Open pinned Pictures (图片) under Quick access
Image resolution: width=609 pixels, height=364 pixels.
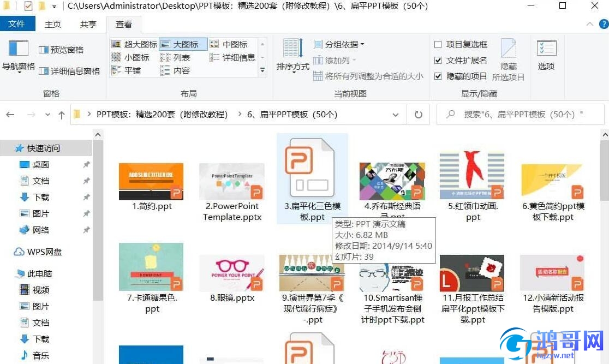point(40,214)
